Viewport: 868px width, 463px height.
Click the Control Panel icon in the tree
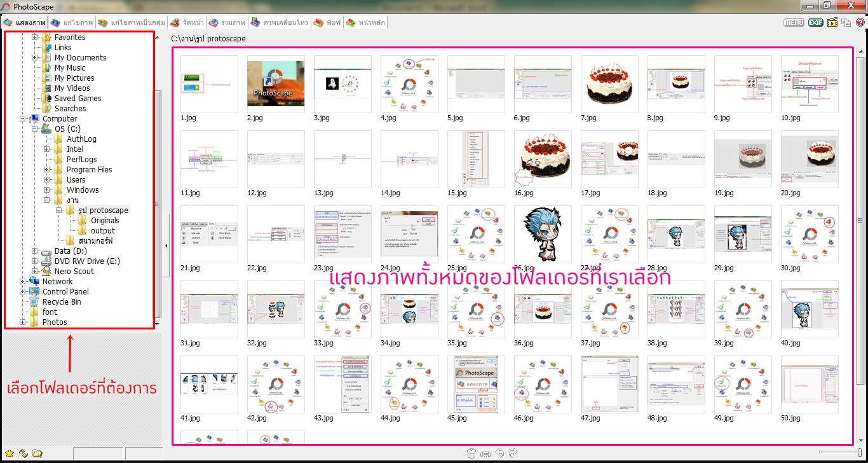pos(34,292)
